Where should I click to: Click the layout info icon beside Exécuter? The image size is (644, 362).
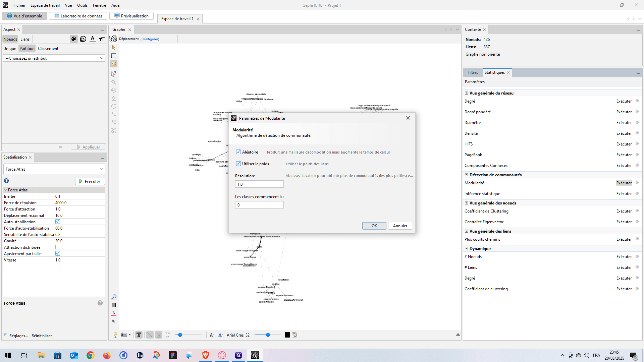6,181
